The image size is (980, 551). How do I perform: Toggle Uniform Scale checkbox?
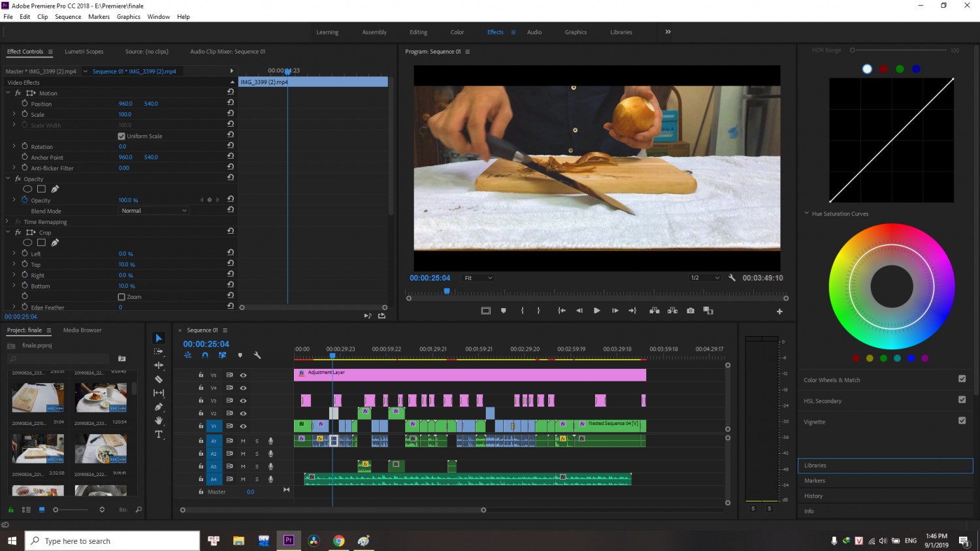[x=122, y=136]
